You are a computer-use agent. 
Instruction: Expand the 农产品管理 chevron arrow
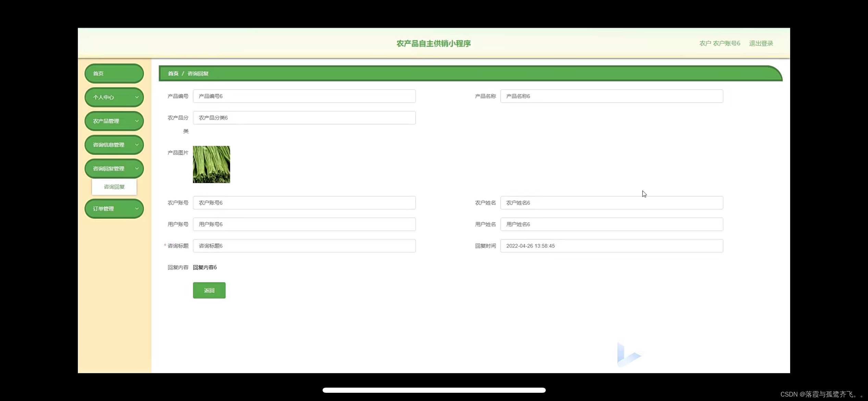137,121
